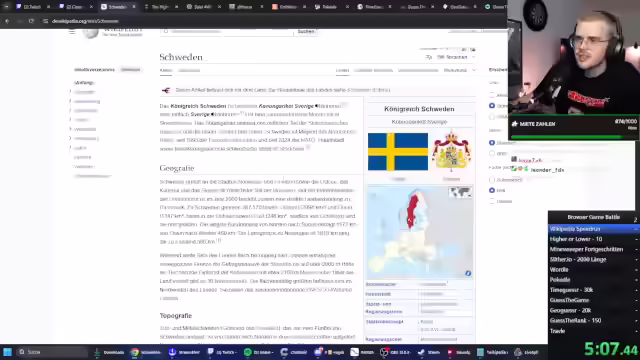Select the Hell color radio button
The height and width of the screenshot is (360, 640).
(x=492, y=190)
